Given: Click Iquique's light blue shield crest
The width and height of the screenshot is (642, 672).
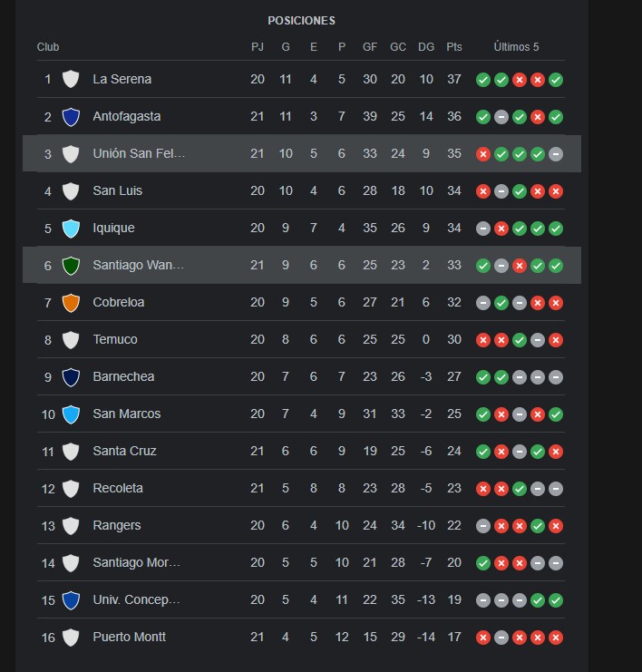Looking at the screenshot, I should (x=71, y=228).
